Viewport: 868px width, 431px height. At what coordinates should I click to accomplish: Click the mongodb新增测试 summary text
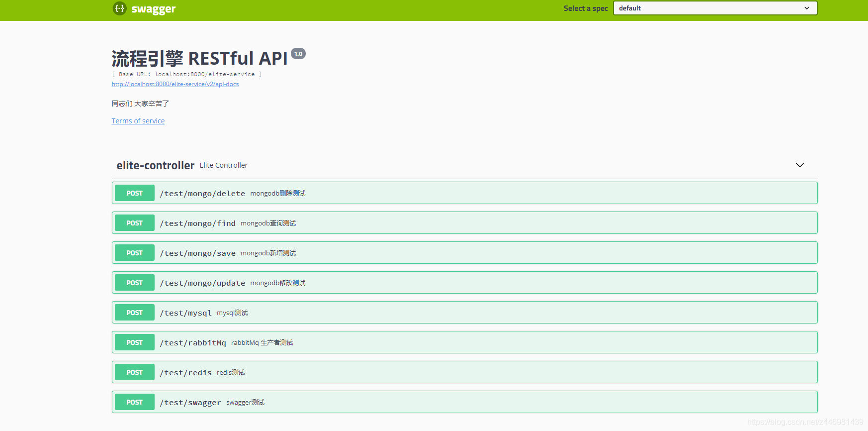(x=268, y=253)
